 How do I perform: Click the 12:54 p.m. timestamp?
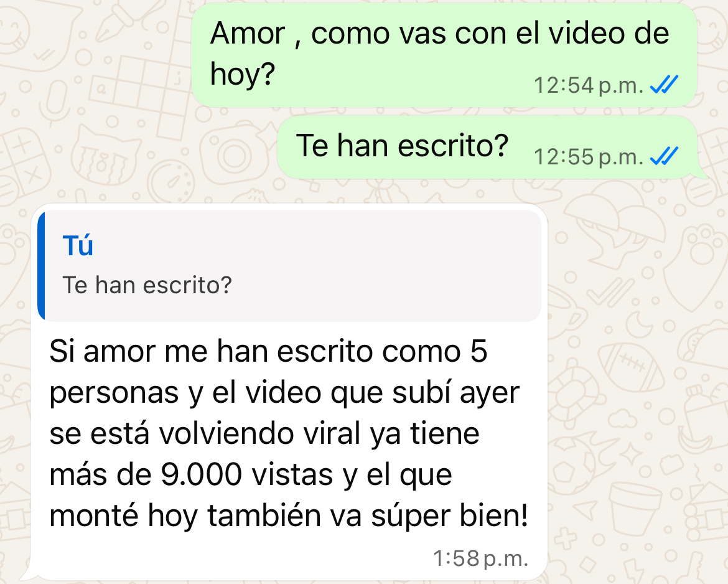[x=588, y=85]
